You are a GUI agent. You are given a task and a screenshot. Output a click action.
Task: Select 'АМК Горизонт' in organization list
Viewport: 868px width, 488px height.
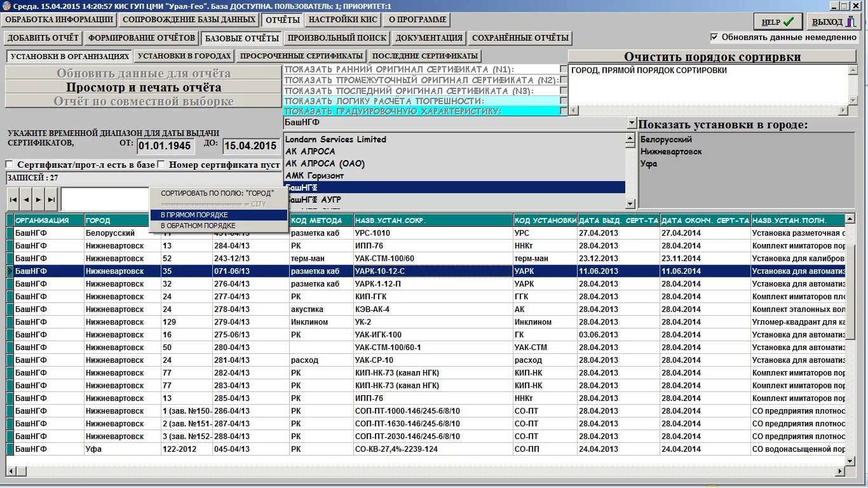coord(454,175)
